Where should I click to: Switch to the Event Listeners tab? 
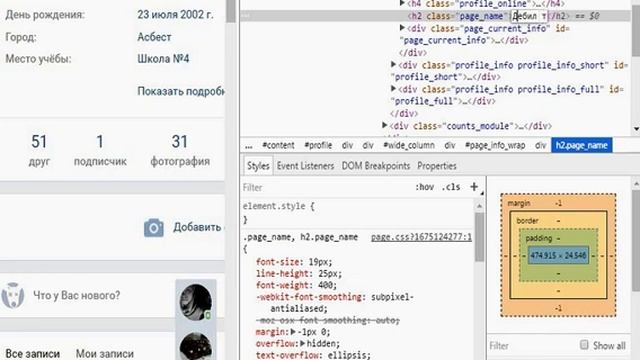305,166
